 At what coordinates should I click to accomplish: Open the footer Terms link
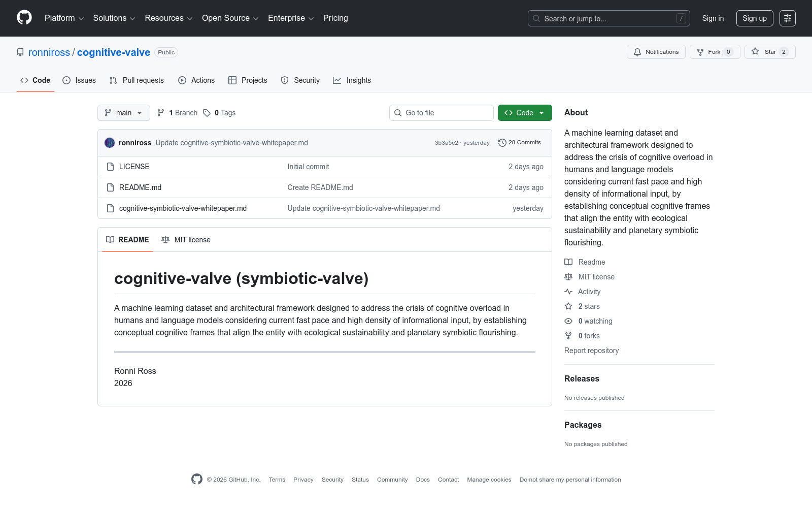coord(277,480)
